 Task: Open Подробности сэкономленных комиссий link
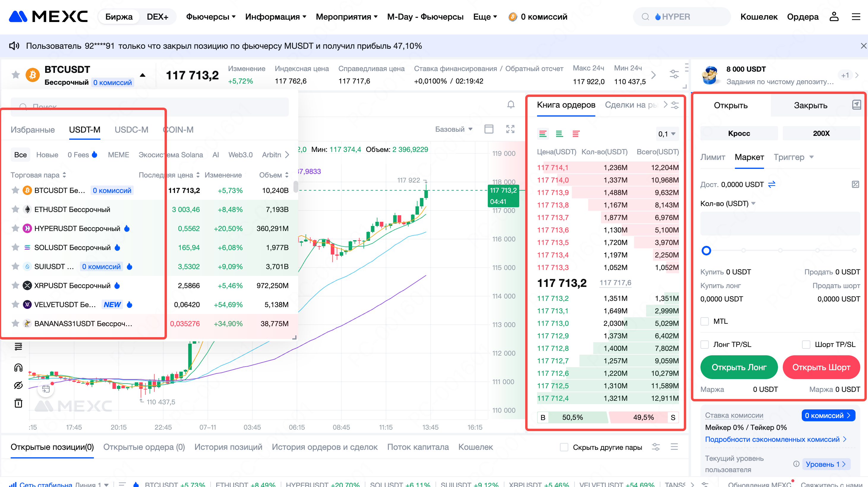coord(776,439)
